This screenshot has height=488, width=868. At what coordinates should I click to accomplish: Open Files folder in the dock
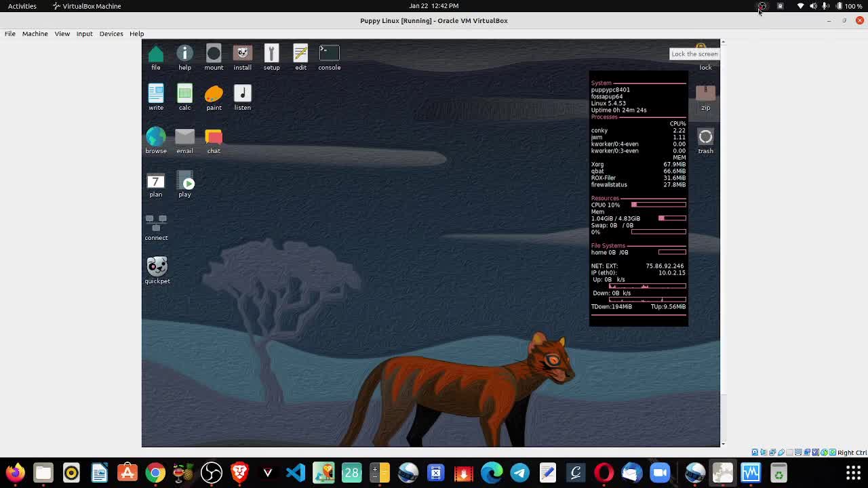point(43,472)
